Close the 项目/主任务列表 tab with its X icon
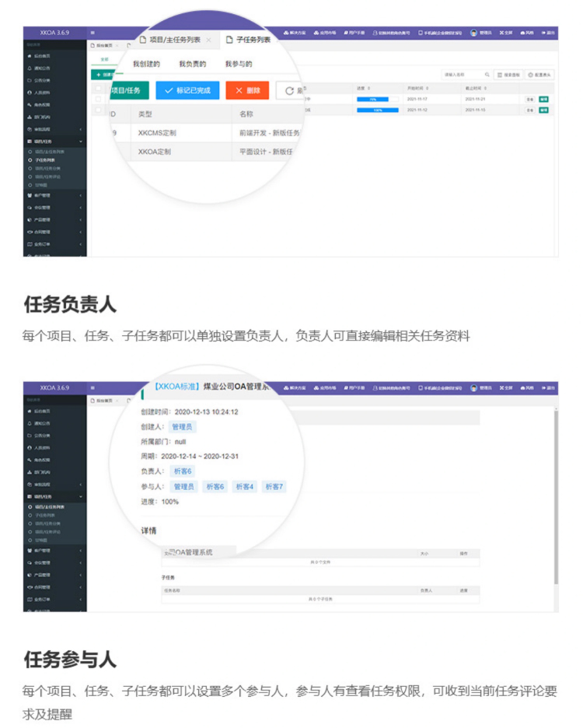 point(208,40)
